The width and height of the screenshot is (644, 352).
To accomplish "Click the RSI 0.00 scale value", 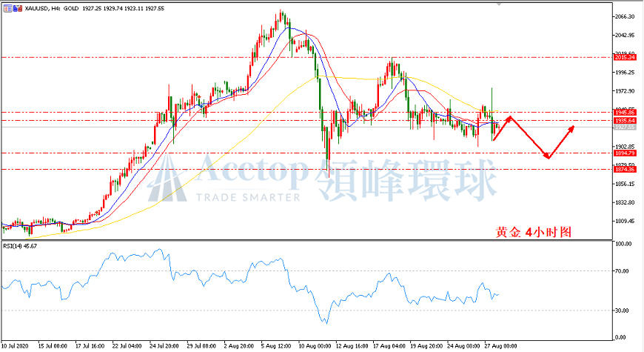I will [621, 338].
